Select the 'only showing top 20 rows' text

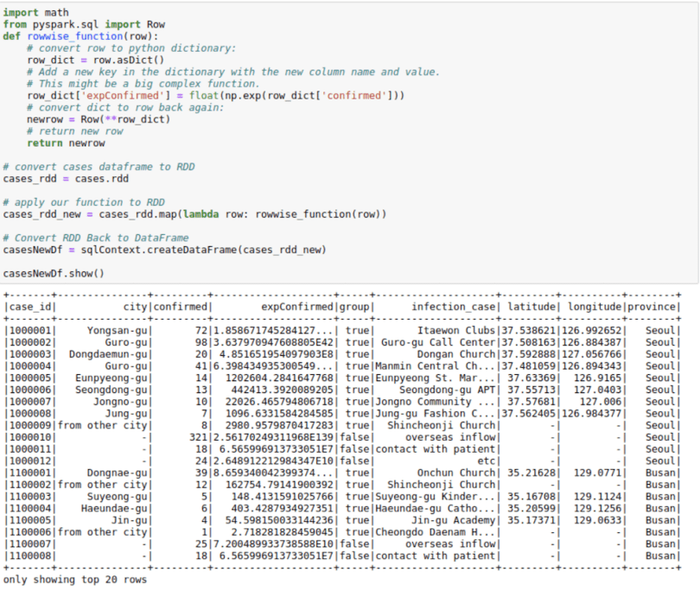point(72,580)
